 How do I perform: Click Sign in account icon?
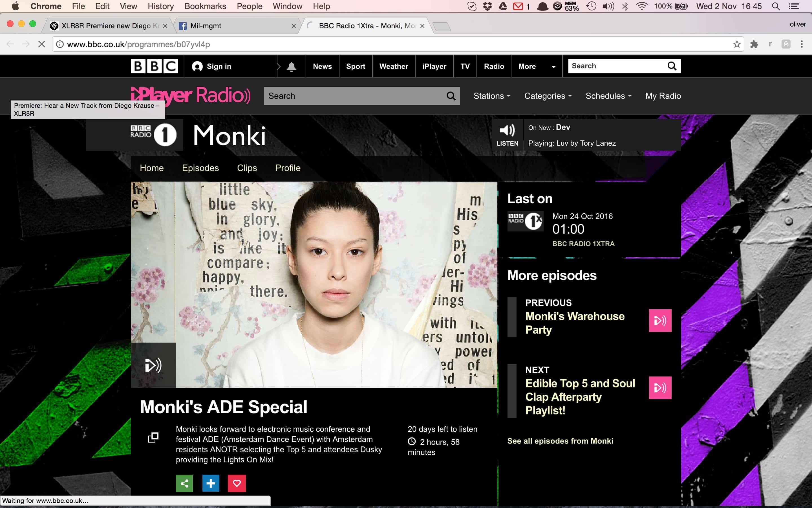(197, 67)
